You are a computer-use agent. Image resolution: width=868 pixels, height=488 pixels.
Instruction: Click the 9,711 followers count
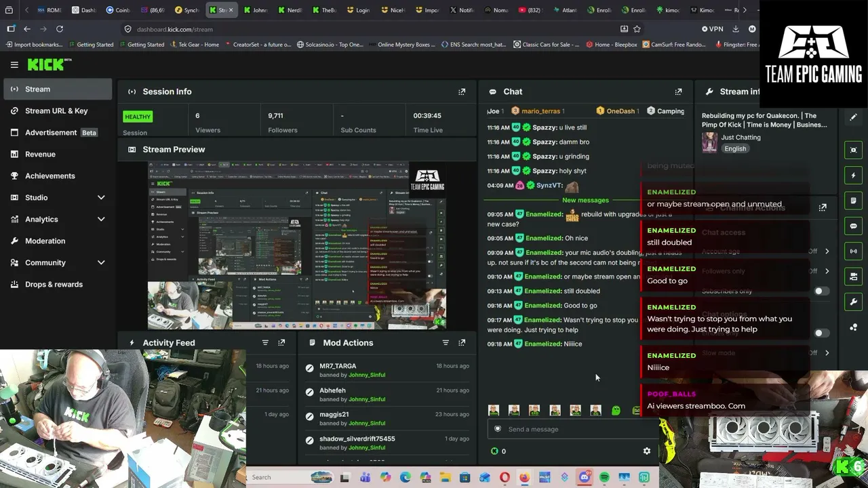click(x=275, y=116)
